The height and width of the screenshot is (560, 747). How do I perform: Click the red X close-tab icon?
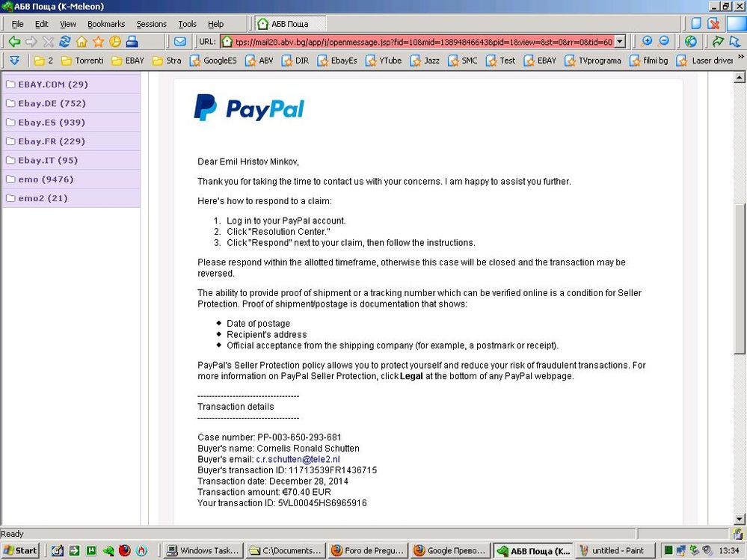pos(713,23)
